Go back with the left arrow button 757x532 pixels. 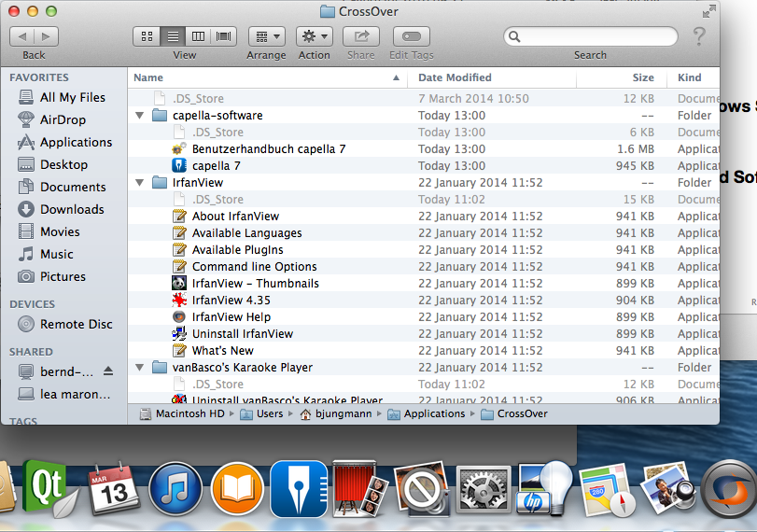point(21,36)
